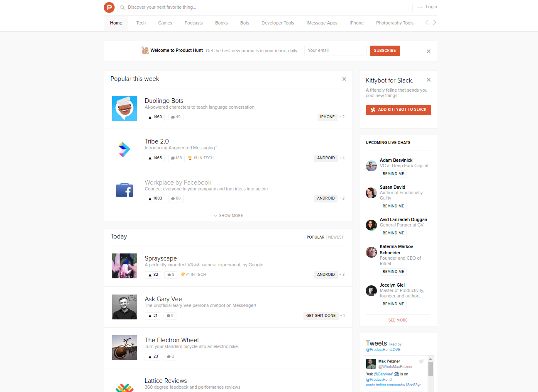Open the Duolingo Bots title link
This screenshot has width=538, height=392.
click(x=164, y=101)
